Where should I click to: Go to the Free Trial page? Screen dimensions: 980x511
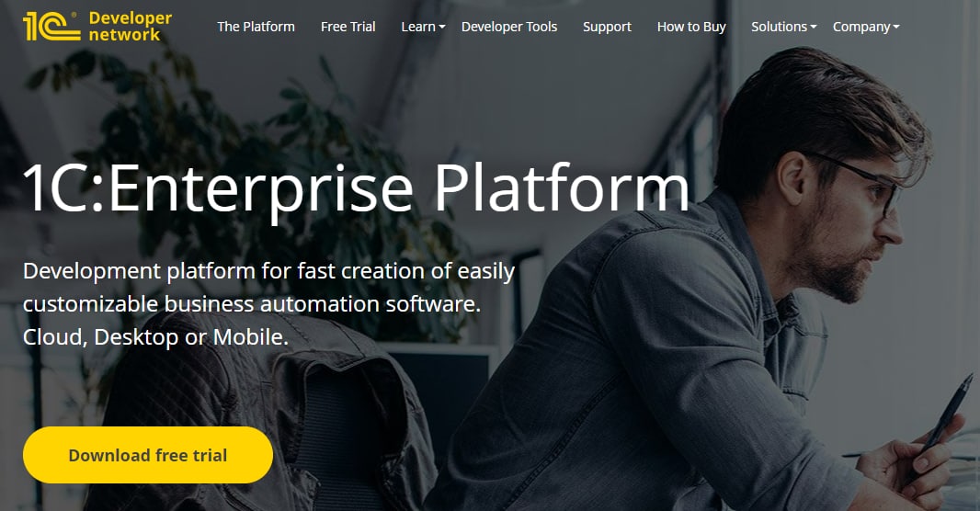pyautogui.click(x=348, y=27)
